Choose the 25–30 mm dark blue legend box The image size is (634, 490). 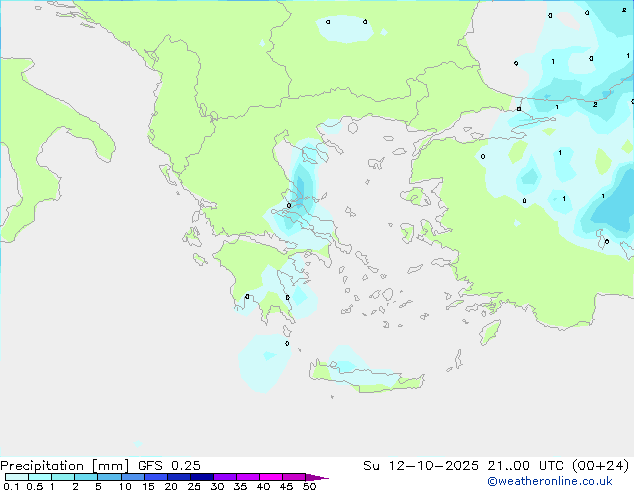coord(202,477)
